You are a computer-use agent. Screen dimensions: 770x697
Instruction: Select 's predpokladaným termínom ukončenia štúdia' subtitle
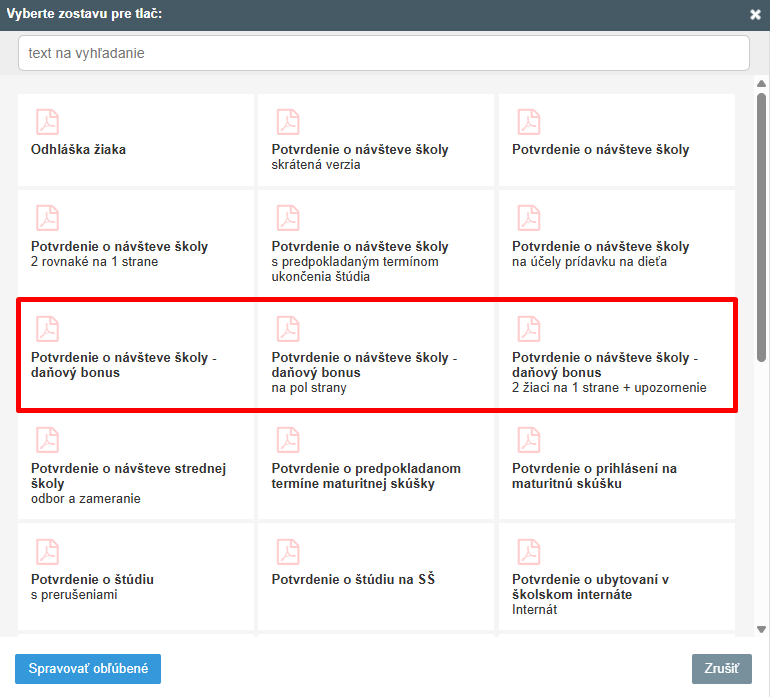click(355, 269)
